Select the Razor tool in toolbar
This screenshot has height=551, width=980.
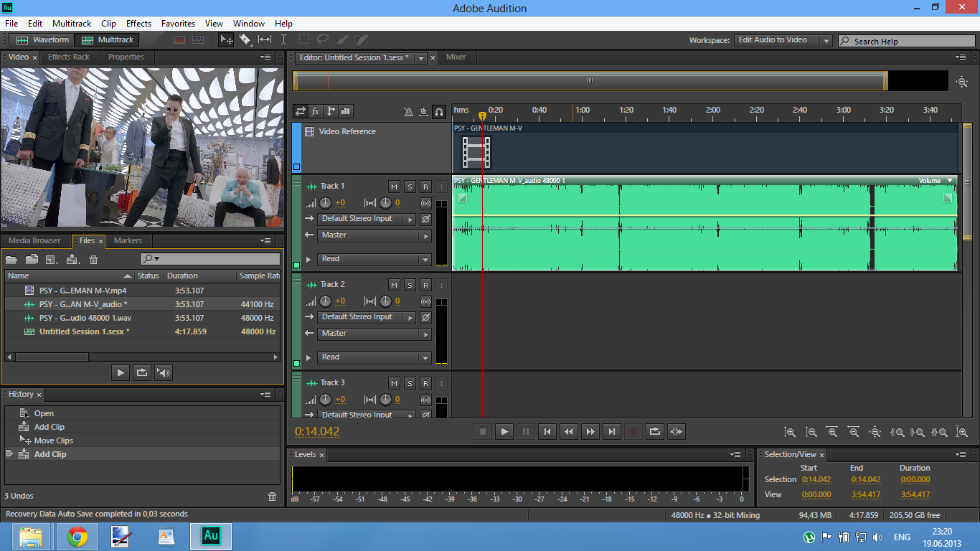tap(245, 40)
